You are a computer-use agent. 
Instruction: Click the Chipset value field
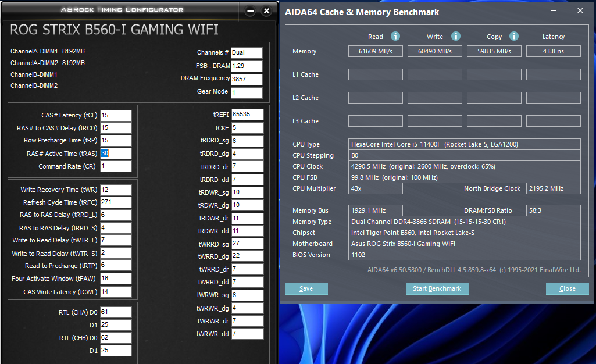click(465, 233)
